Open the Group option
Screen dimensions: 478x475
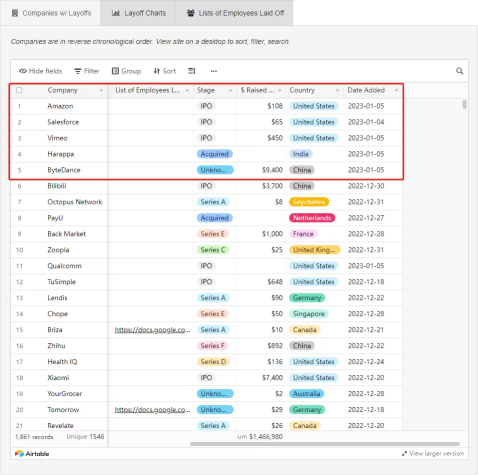tap(126, 71)
